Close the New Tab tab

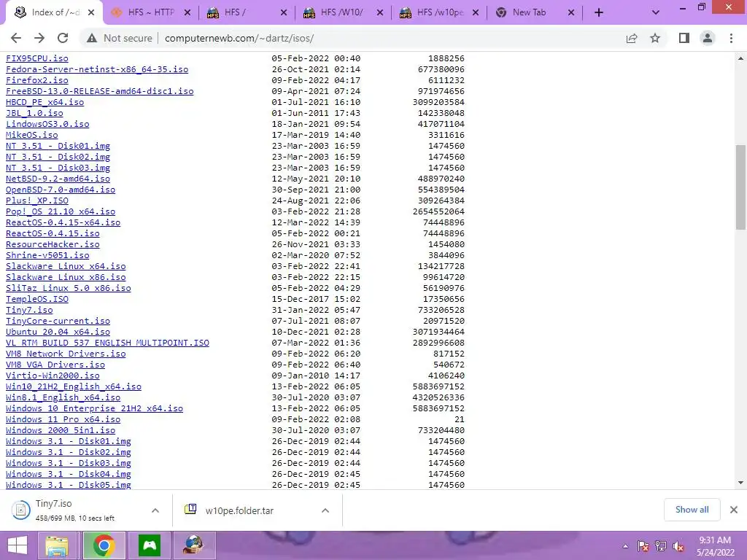(x=571, y=13)
